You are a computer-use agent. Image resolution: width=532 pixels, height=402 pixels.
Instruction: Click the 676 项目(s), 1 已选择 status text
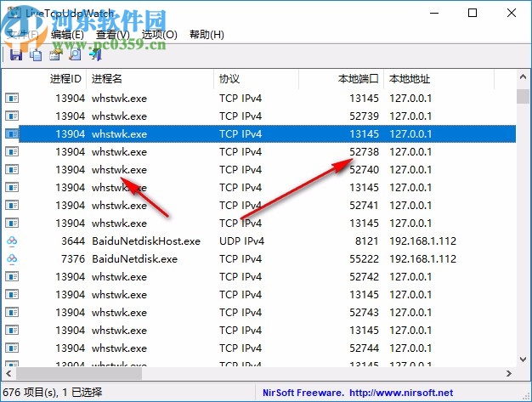tap(52, 393)
